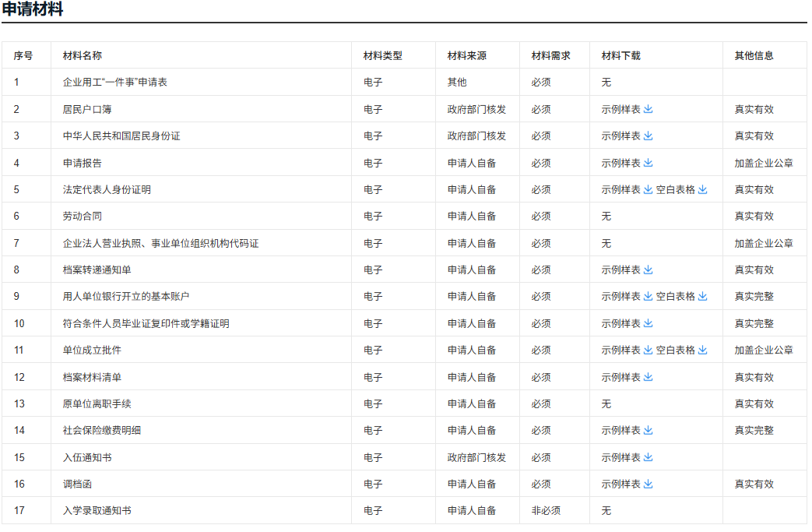
Task: Click the 序号 column header
Action: [x=23, y=55]
